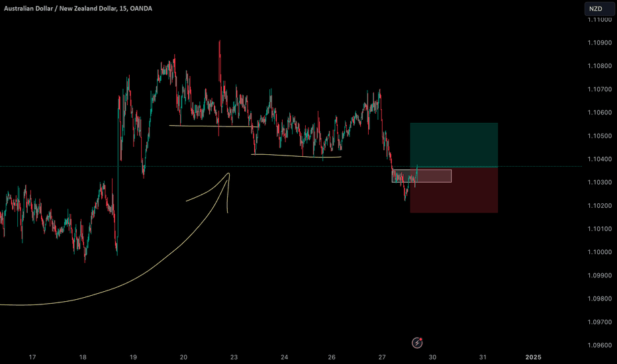Click the date label 27 on time axis

382,357
